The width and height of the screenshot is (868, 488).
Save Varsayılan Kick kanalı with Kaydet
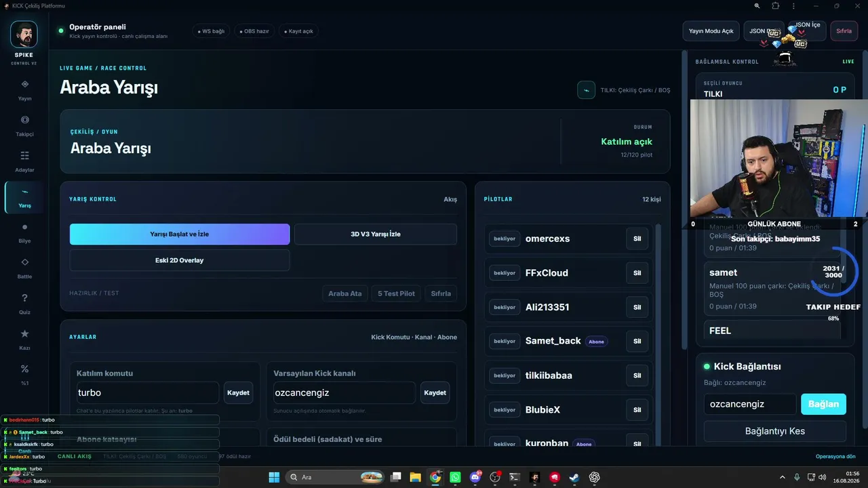pyautogui.click(x=435, y=392)
